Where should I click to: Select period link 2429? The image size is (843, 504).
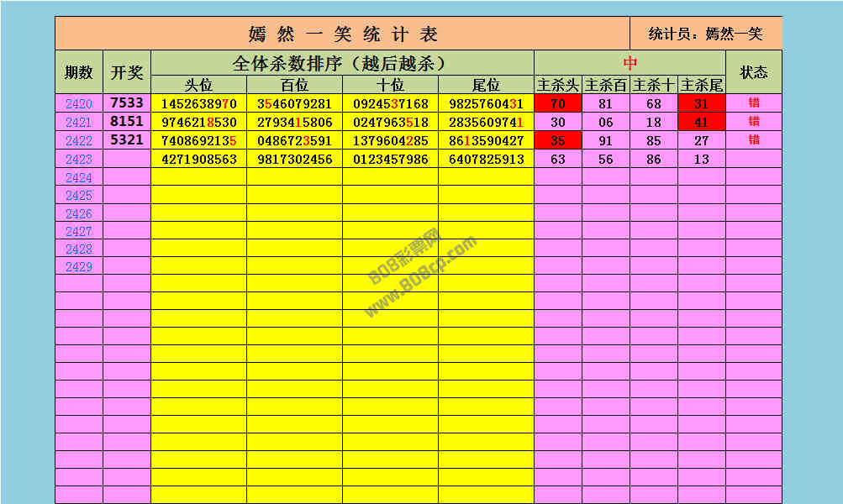coord(79,266)
